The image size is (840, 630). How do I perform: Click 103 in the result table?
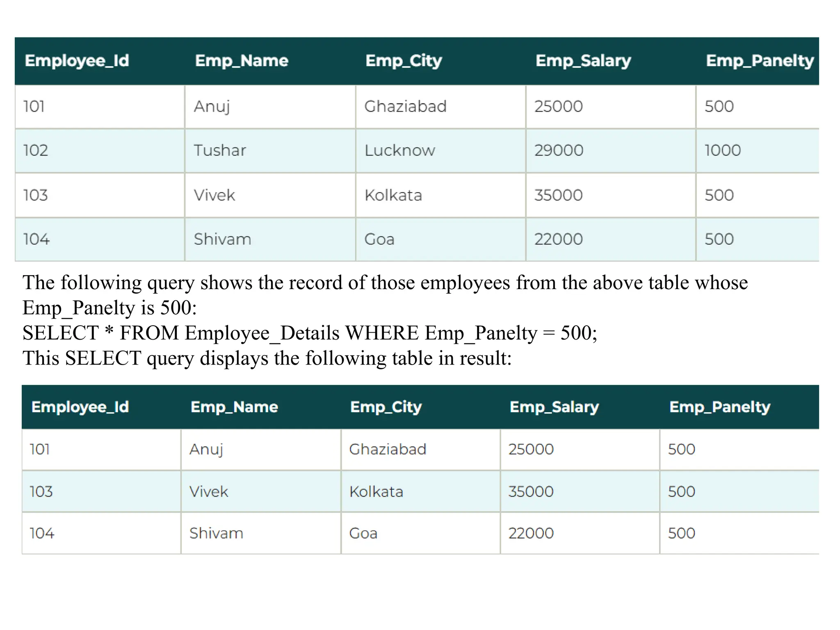pos(41,491)
